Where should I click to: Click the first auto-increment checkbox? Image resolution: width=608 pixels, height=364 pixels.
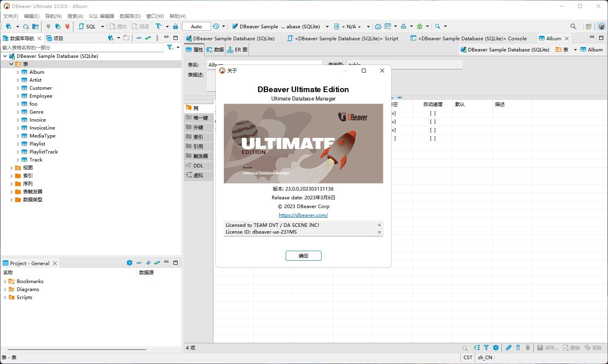tap(433, 113)
